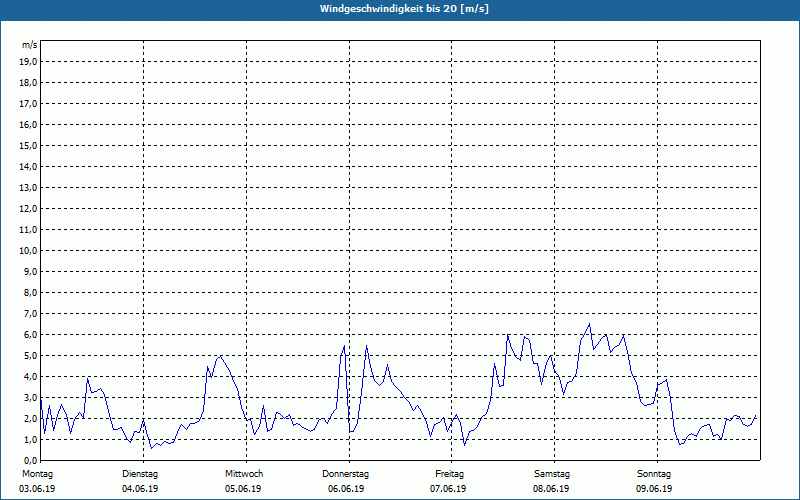Click the 6,0 y-axis label
Viewport: 800px width, 500px height.
30,334
